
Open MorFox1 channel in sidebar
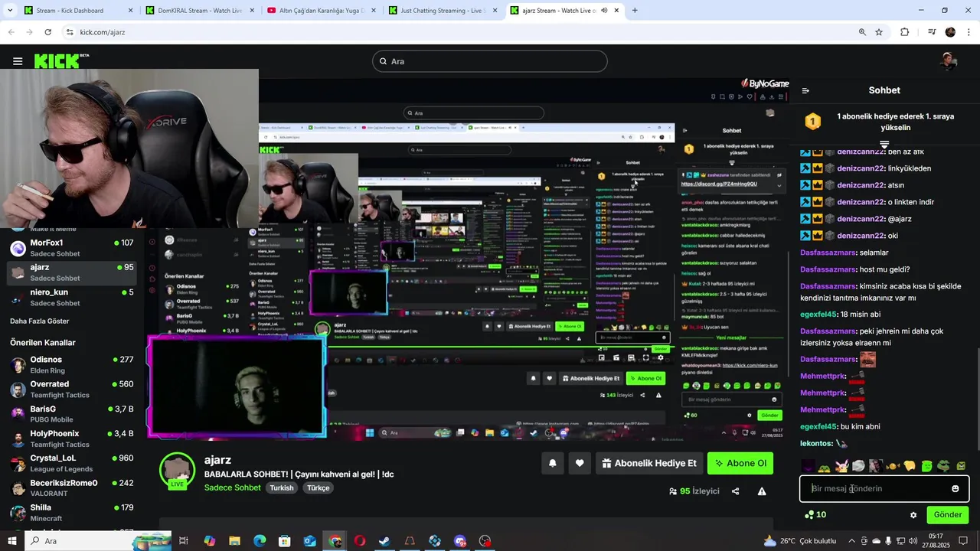click(73, 248)
